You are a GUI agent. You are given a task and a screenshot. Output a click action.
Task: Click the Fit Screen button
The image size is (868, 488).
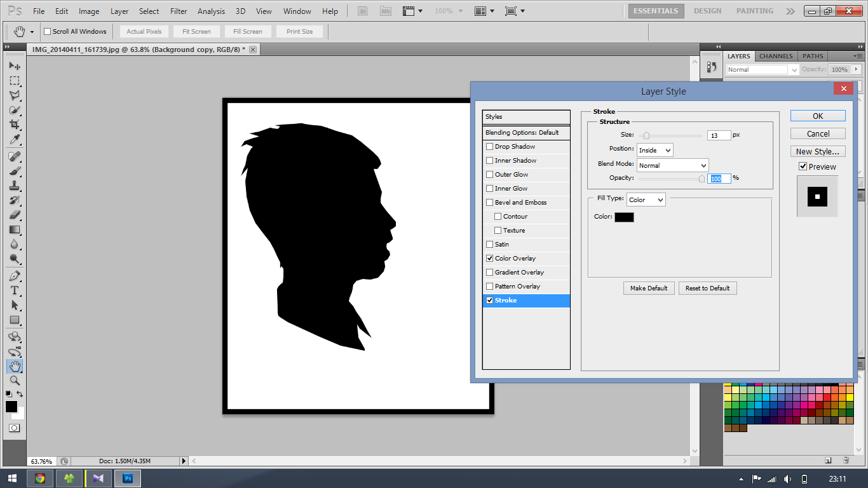click(196, 30)
